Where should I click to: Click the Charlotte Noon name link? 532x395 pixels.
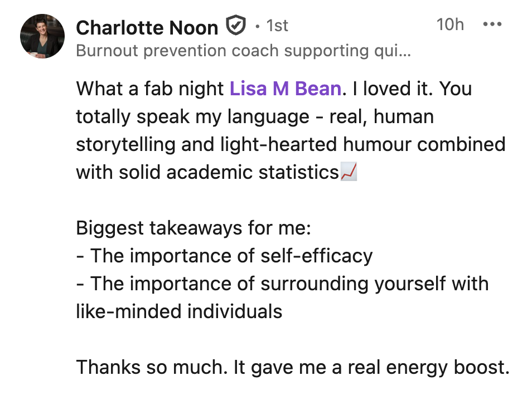click(147, 27)
